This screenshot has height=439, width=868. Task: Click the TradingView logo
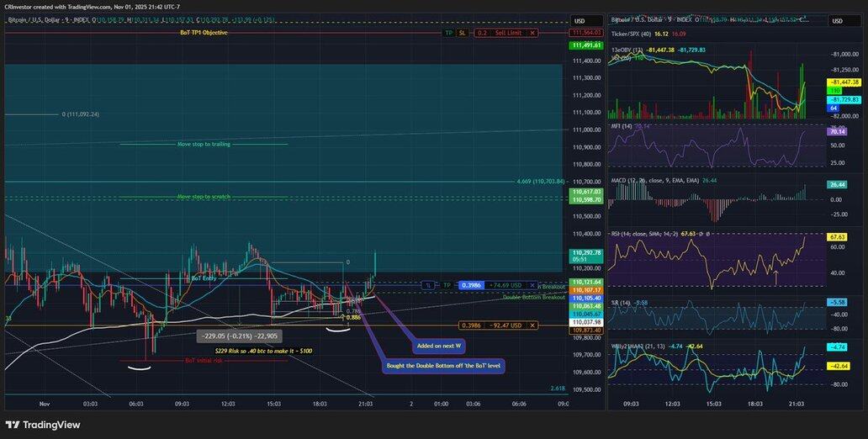click(43, 425)
